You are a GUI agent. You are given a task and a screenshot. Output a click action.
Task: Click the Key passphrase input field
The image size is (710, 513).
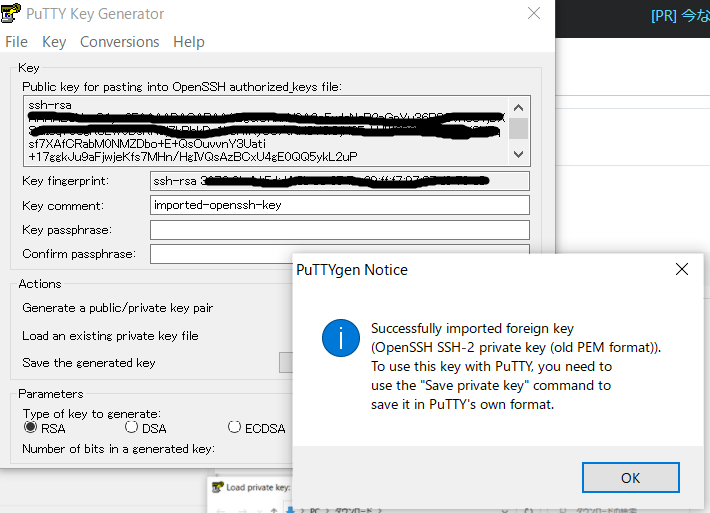pyautogui.click(x=340, y=230)
